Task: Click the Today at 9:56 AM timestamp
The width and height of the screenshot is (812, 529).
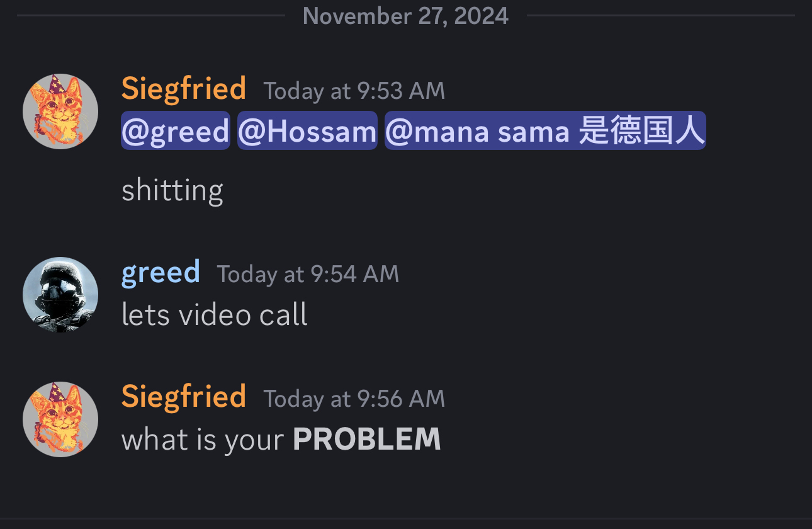Action: pyautogui.click(x=354, y=399)
